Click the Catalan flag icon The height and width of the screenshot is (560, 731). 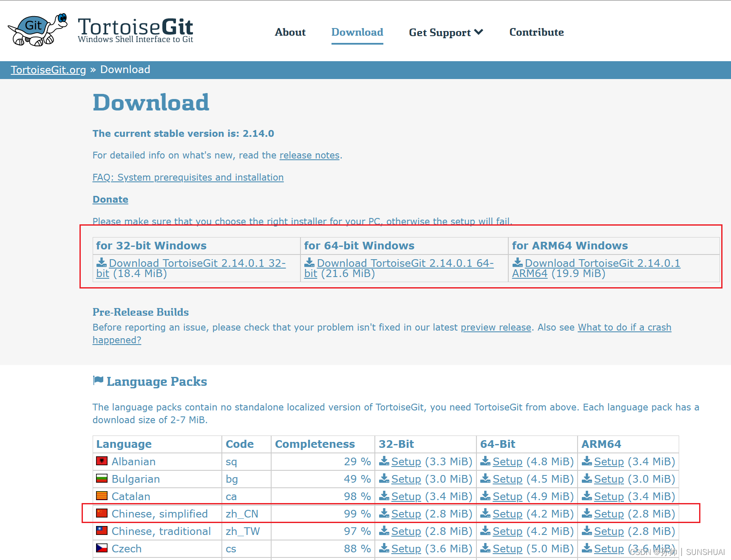(x=102, y=496)
